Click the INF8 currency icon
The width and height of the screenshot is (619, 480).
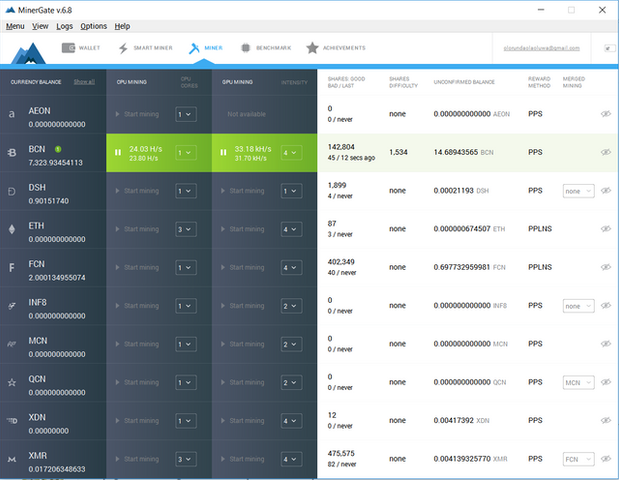pos(12,306)
